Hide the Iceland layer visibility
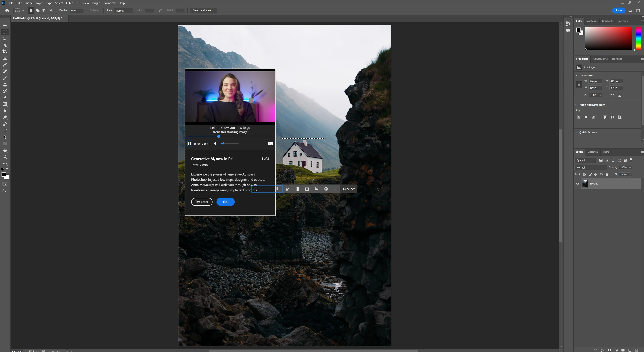This screenshot has width=644, height=352. pyautogui.click(x=577, y=184)
